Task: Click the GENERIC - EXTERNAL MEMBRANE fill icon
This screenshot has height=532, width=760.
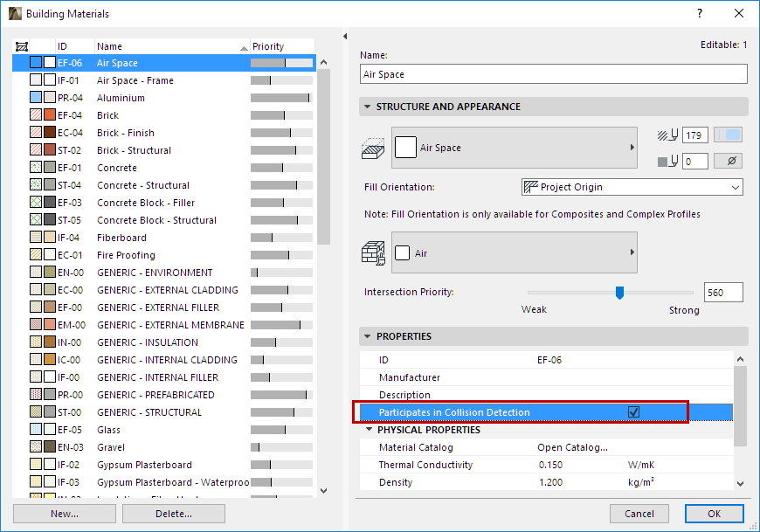Action: 36,325
